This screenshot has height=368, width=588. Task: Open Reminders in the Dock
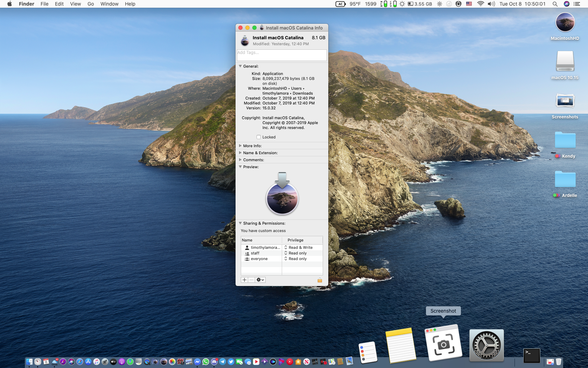tap(368, 352)
